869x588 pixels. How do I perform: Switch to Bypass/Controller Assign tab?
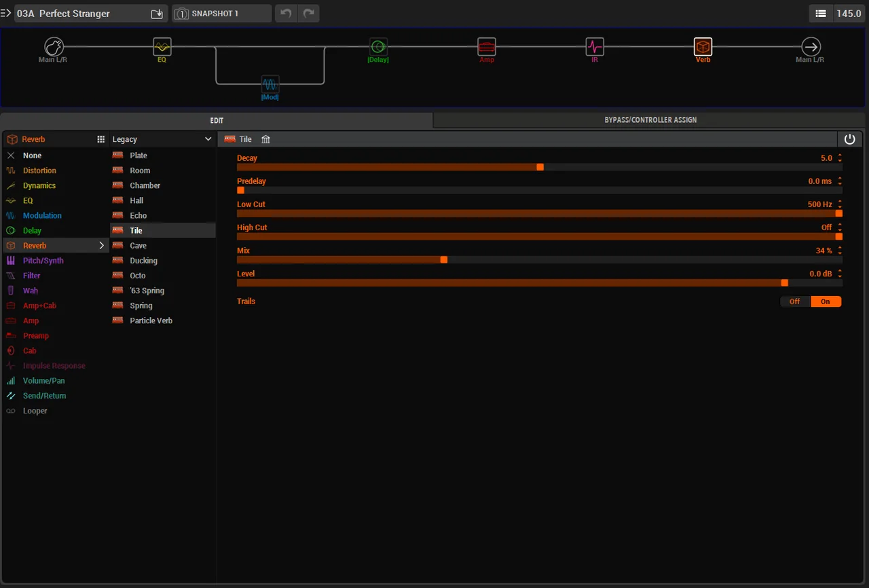tap(650, 120)
